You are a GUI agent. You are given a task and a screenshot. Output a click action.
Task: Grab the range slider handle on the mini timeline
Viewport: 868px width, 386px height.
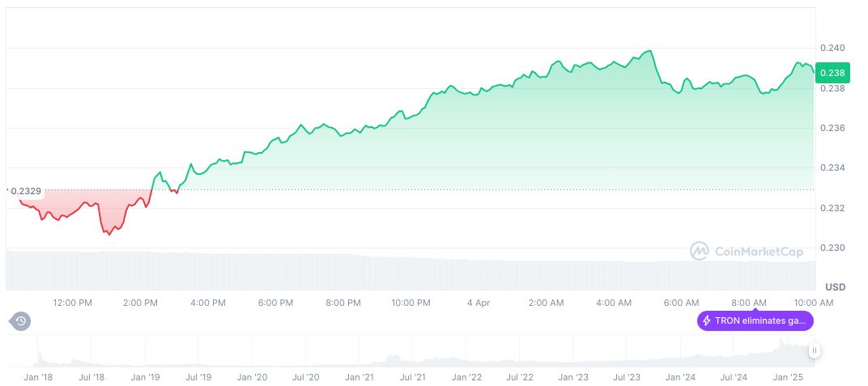click(x=814, y=350)
